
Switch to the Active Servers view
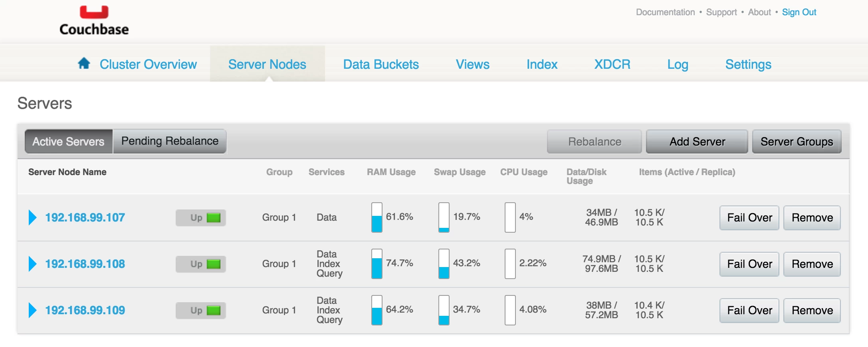69,142
